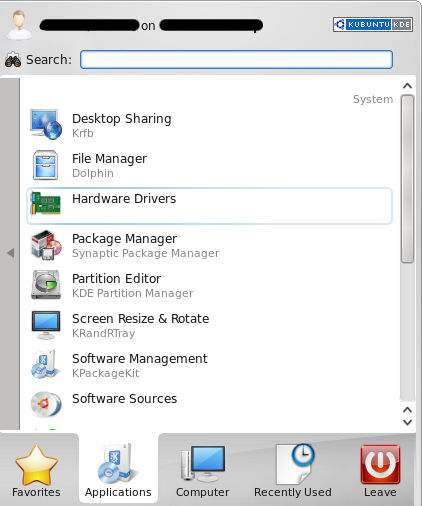422x506 pixels.
Task: Click the vertical scrollbar handle
Action: coord(407,179)
